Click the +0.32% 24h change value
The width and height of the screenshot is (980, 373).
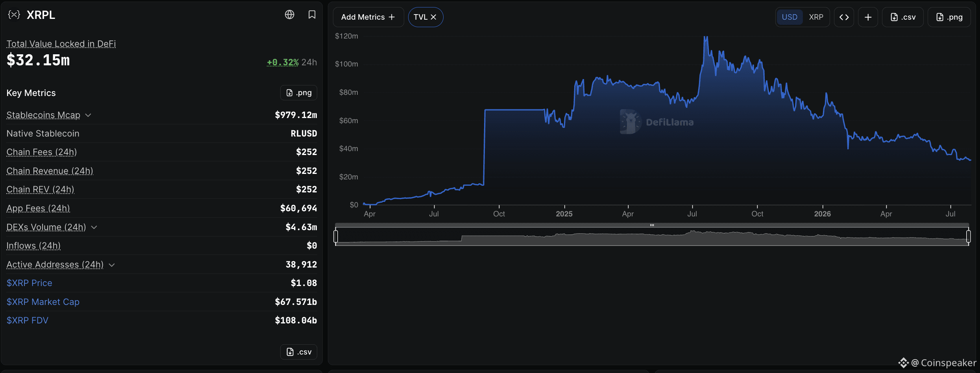pos(283,62)
